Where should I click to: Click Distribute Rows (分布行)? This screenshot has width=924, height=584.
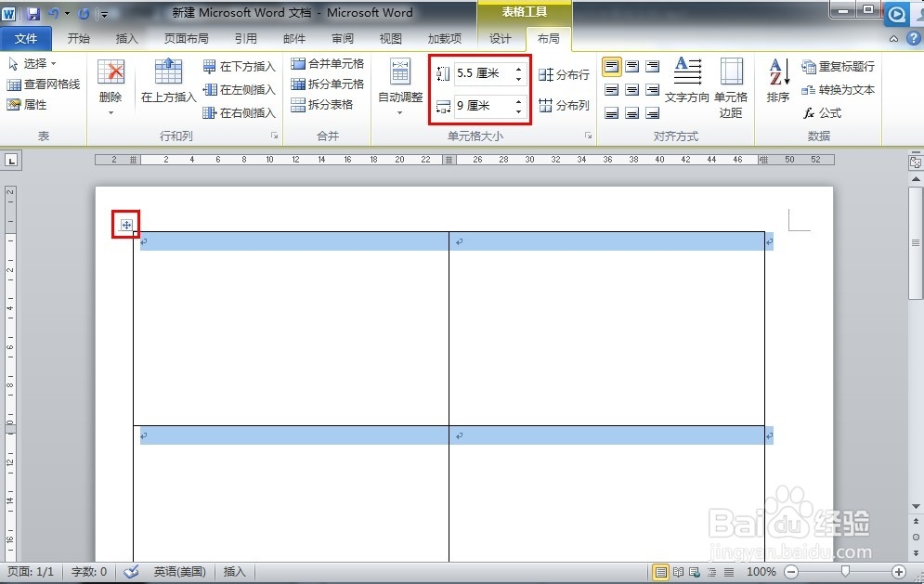[563, 74]
